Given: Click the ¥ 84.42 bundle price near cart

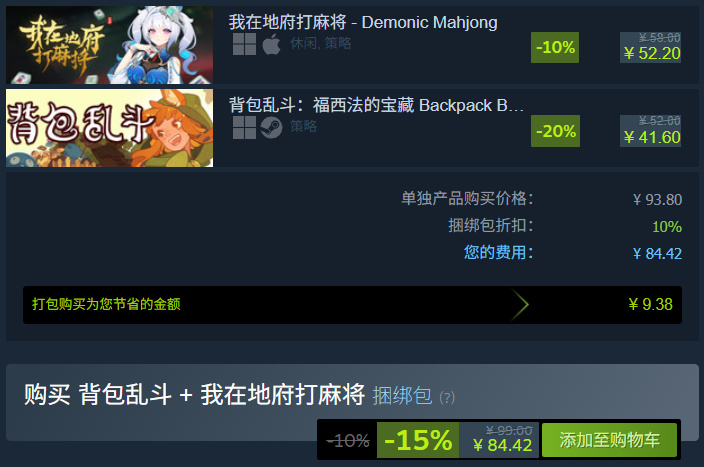Looking at the screenshot, I should click(502, 445).
